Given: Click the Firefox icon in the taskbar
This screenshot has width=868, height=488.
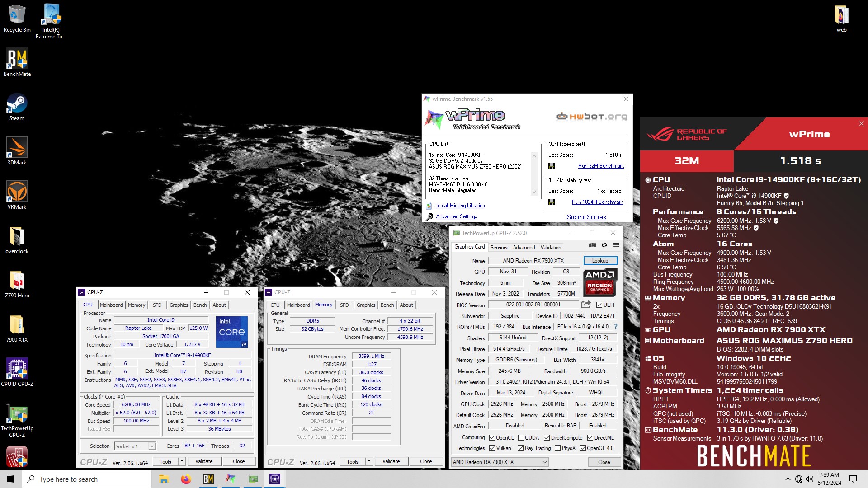Looking at the screenshot, I should point(186,479).
